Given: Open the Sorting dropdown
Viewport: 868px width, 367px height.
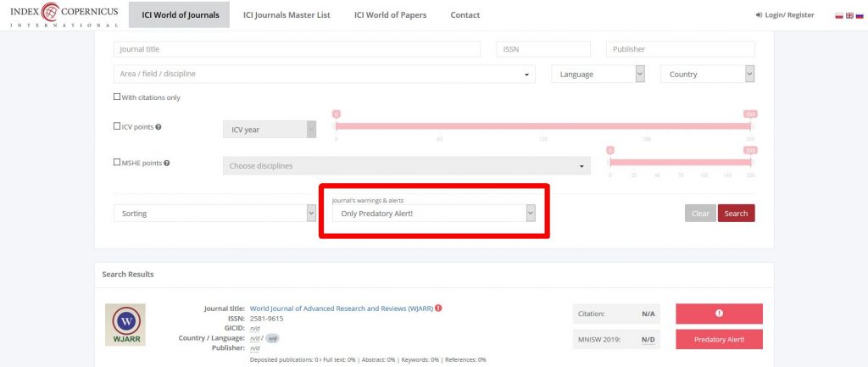Looking at the screenshot, I should coord(214,213).
